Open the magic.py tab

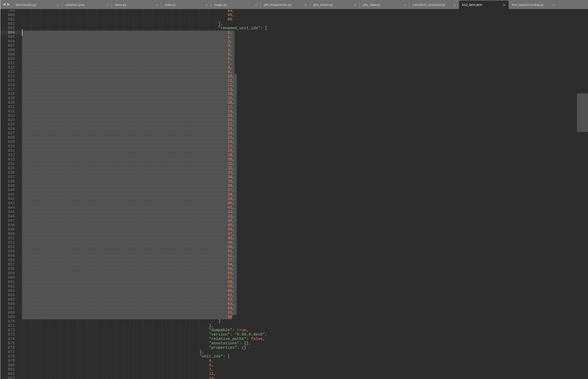pyautogui.click(x=220, y=5)
